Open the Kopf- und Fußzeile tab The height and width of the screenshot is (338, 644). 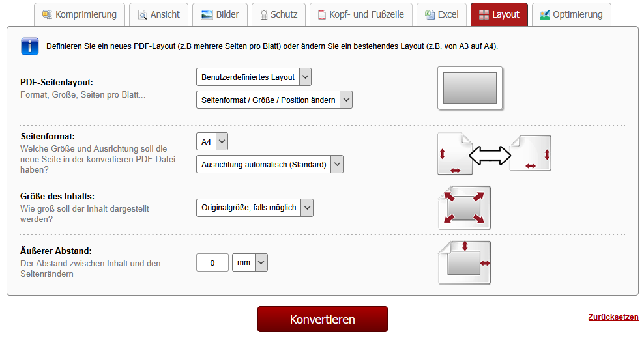coord(361,14)
